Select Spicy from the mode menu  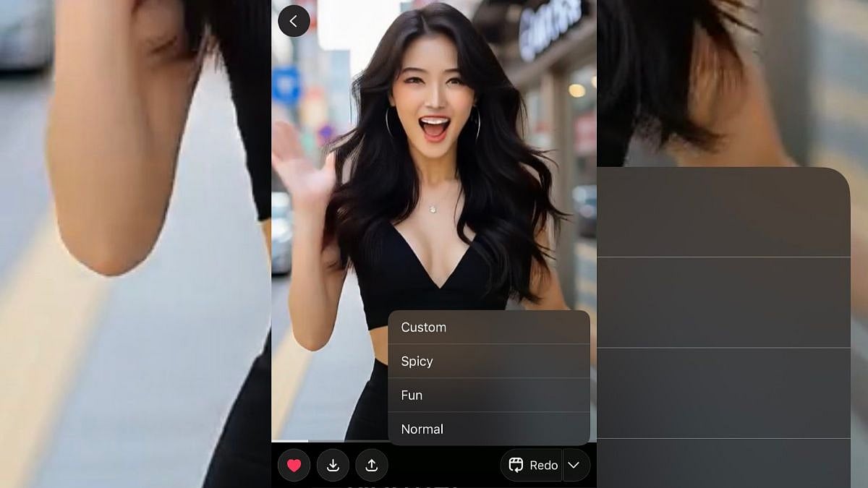(489, 361)
